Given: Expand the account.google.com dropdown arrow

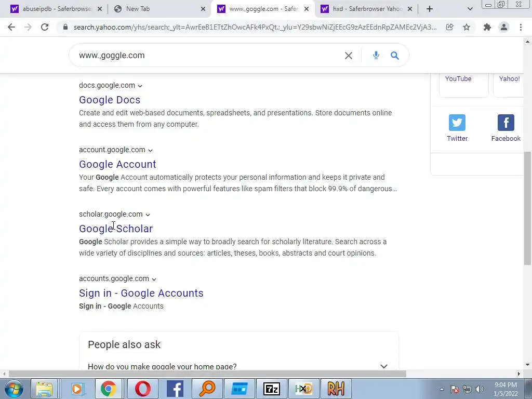Looking at the screenshot, I should (x=150, y=150).
